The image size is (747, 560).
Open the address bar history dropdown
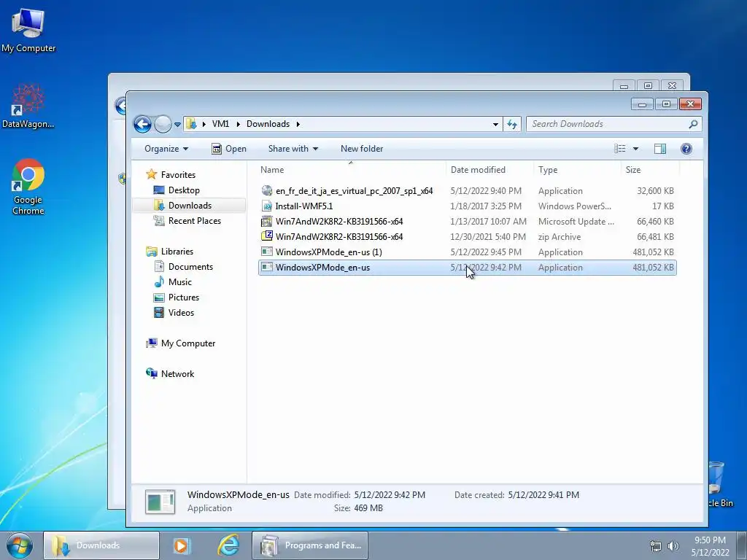(x=495, y=124)
